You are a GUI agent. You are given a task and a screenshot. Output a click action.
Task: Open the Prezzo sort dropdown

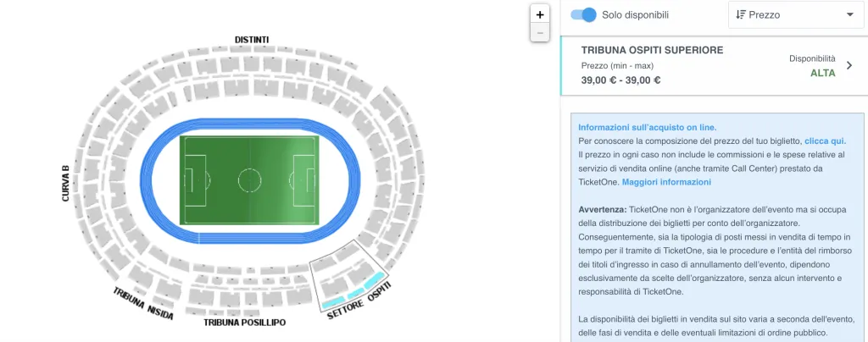pos(795,15)
